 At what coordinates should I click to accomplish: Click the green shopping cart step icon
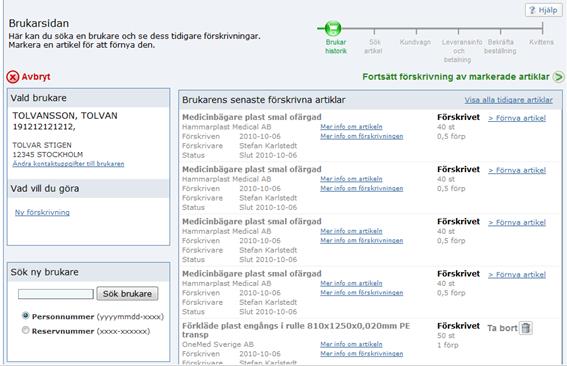333,28
